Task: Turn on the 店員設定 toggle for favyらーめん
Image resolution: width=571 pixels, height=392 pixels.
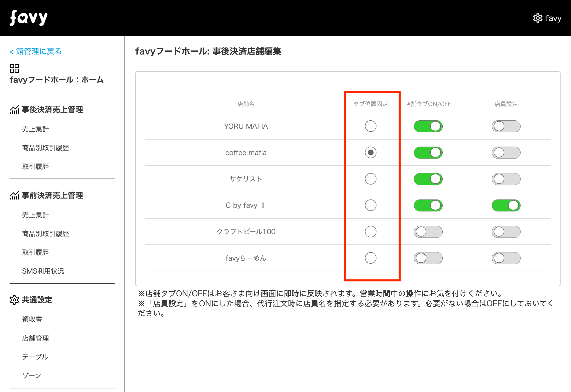Action: 506,258
